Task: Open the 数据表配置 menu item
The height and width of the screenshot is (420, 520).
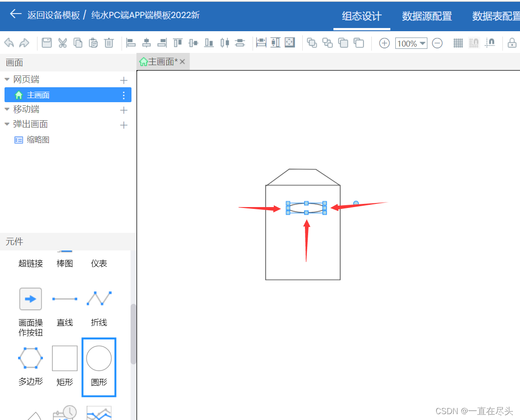Action: (496, 16)
